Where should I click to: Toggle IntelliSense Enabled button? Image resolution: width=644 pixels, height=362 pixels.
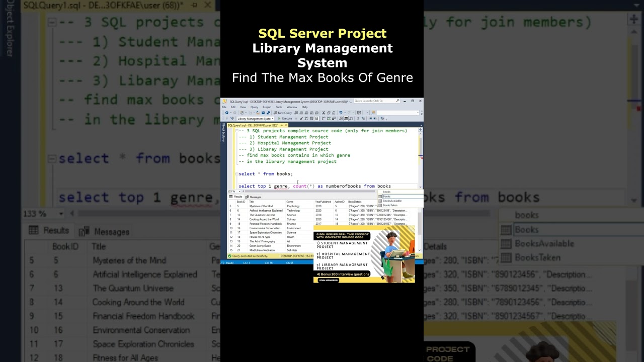point(316,119)
